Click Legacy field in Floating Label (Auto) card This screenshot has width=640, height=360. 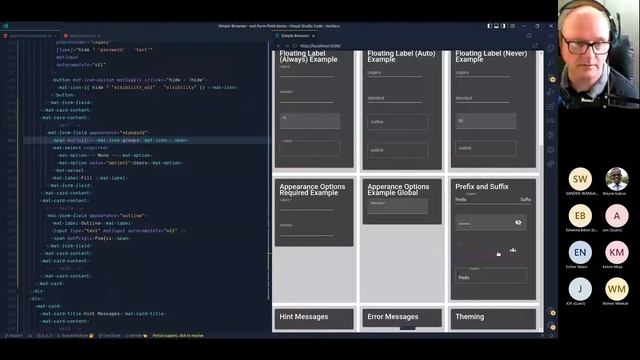coord(395,73)
